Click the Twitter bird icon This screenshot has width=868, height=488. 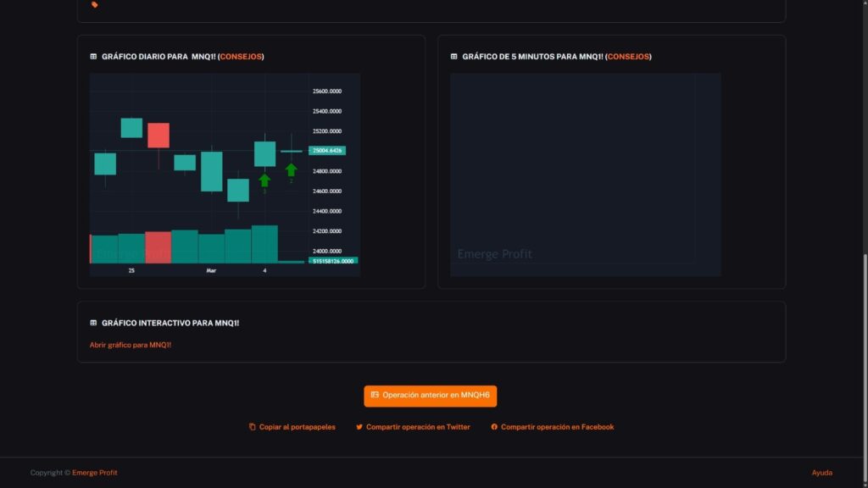pyautogui.click(x=359, y=427)
